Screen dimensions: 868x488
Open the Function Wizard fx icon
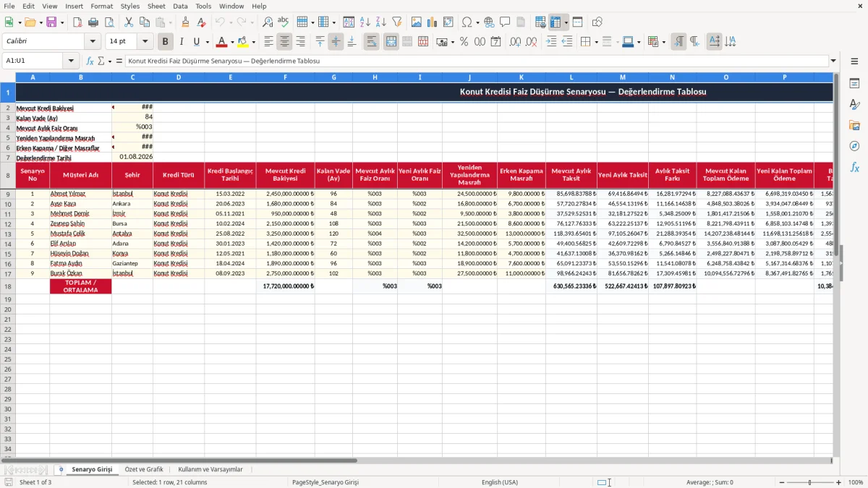90,61
